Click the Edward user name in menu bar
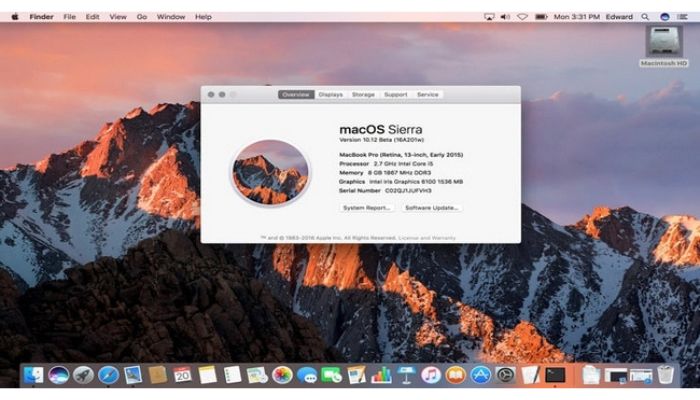 (619, 17)
